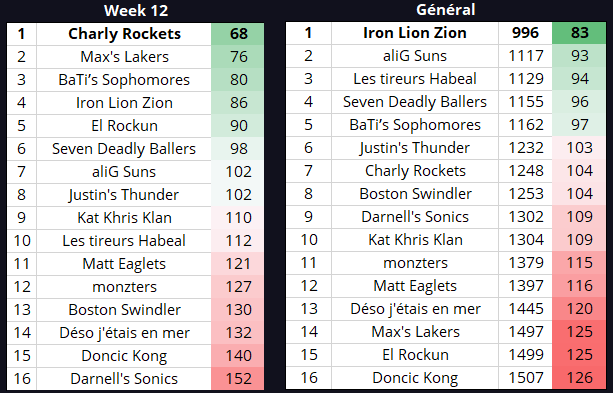613x393 pixels.
Task: Click the dark green cell showing 83
Action: point(579,33)
